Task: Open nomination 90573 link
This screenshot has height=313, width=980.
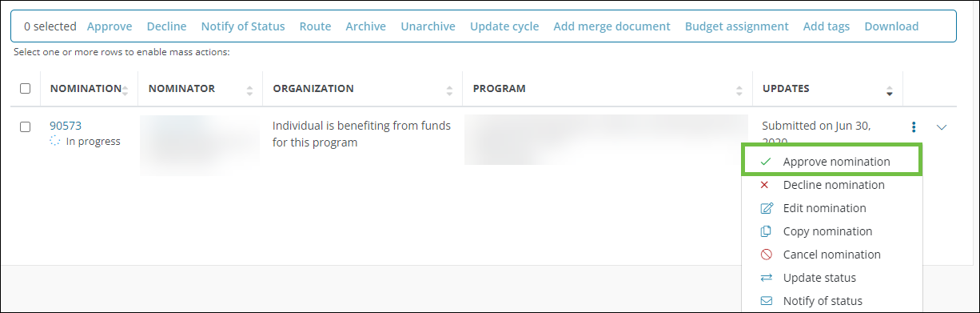Action: (66, 126)
